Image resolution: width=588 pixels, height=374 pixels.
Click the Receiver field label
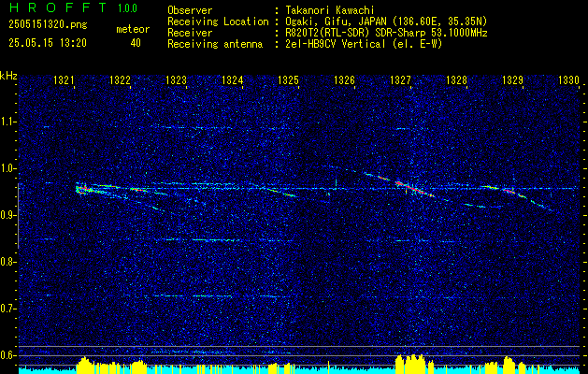[x=190, y=33]
